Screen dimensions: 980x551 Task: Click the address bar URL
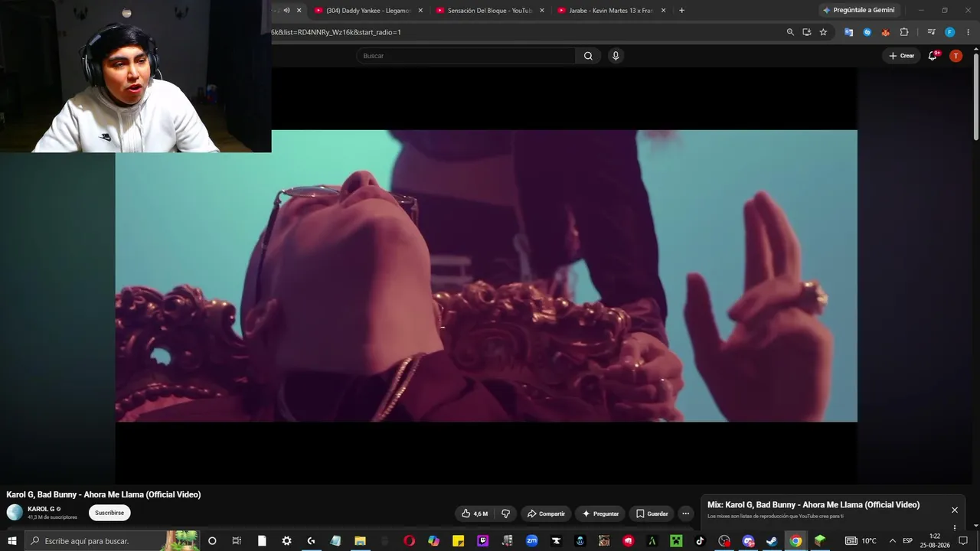(x=336, y=32)
